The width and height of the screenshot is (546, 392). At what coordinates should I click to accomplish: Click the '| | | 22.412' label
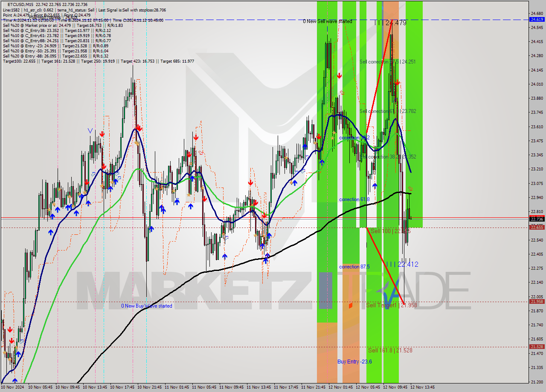[x=402, y=265]
